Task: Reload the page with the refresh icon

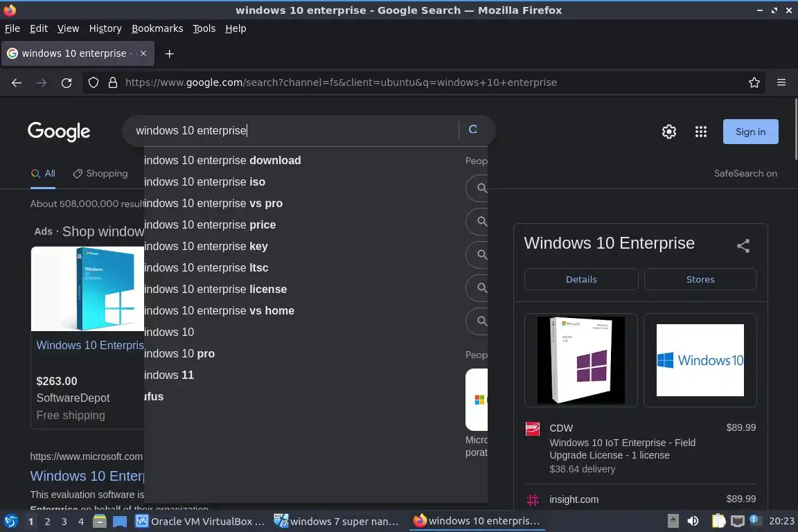Action: pos(66,82)
